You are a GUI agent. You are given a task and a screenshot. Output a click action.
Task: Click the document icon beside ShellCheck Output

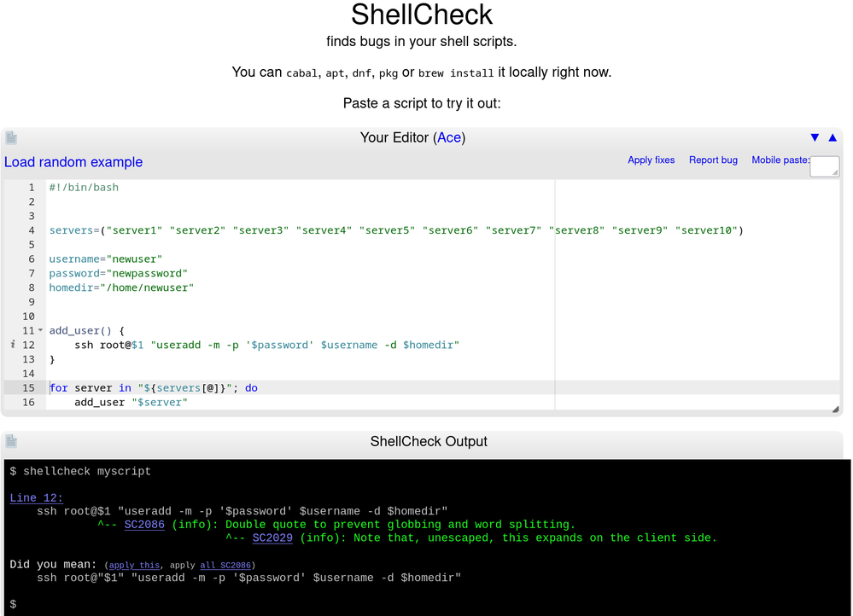[11, 441]
